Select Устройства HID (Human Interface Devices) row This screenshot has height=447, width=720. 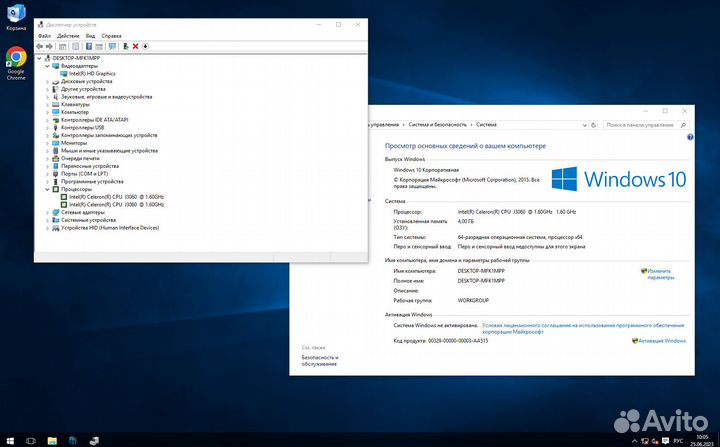tap(110, 228)
